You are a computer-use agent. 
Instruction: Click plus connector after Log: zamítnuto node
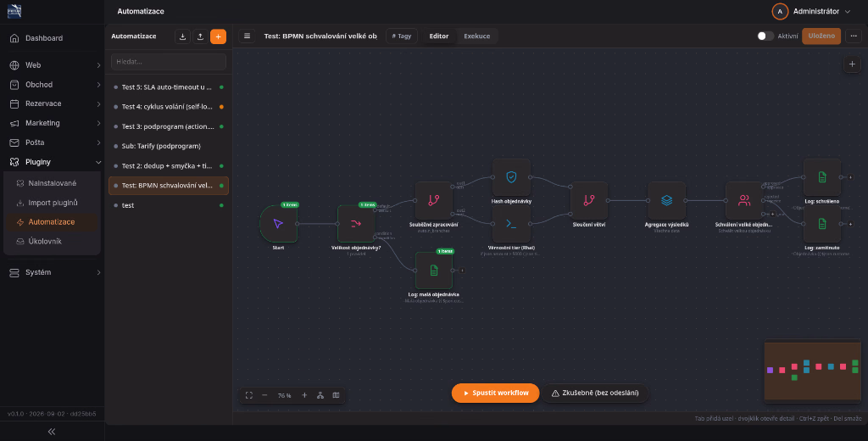pyautogui.click(x=850, y=224)
